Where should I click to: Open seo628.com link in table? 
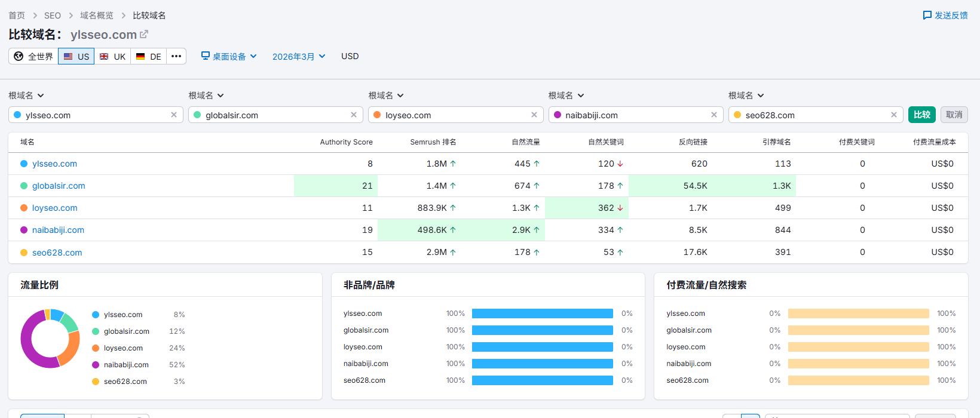click(x=57, y=253)
